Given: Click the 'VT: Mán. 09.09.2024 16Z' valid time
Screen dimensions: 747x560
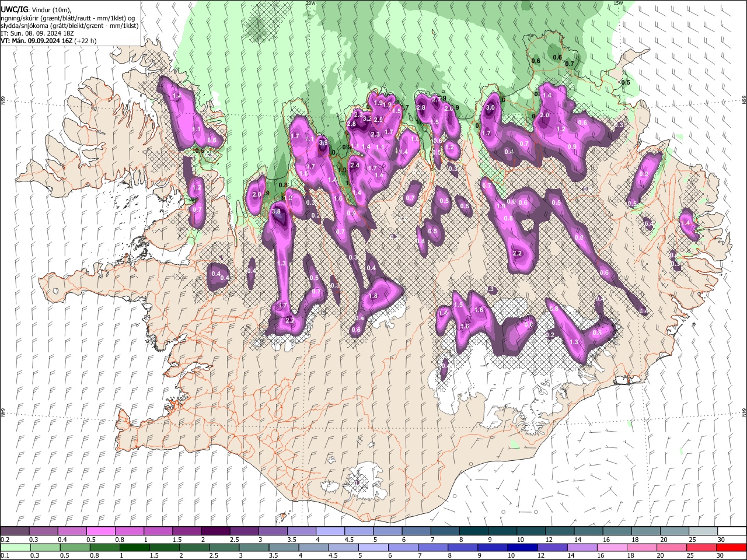Looking at the screenshot, I should 37,41.
